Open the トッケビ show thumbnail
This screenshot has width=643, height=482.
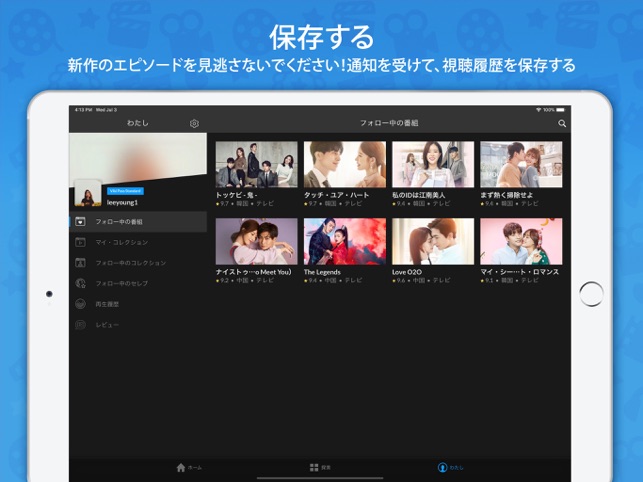point(257,163)
